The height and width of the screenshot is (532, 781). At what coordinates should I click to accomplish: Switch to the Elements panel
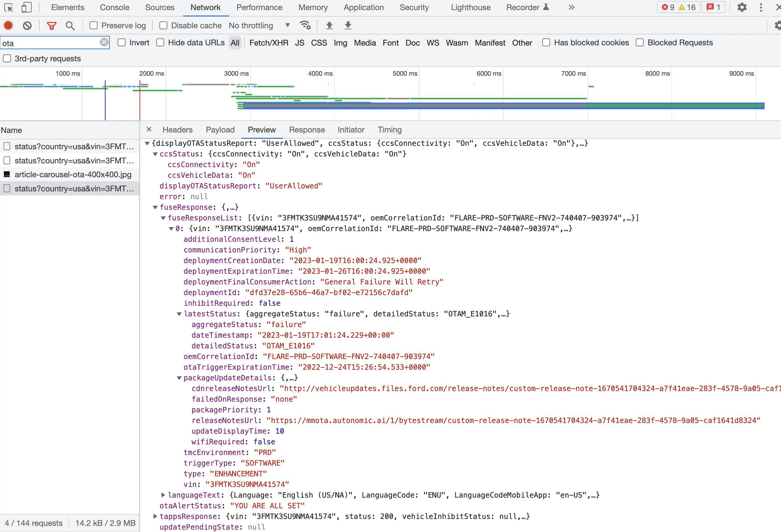(x=67, y=7)
